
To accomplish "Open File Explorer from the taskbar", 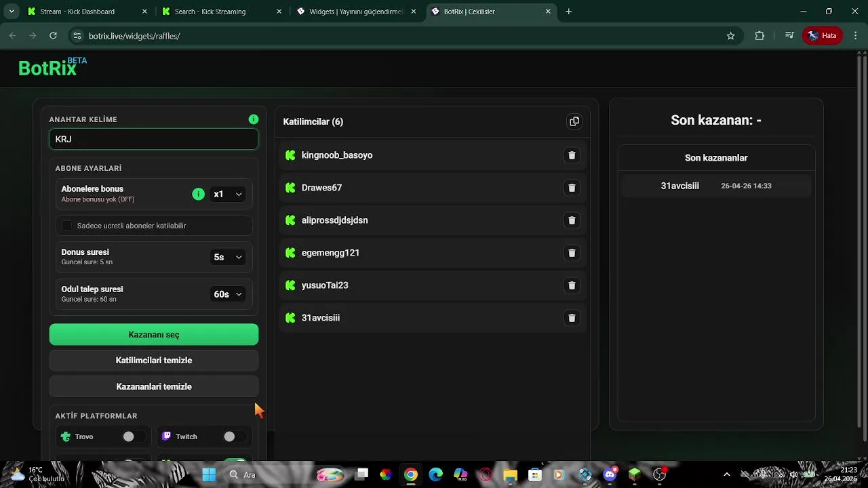I will [x=510, y=474].
